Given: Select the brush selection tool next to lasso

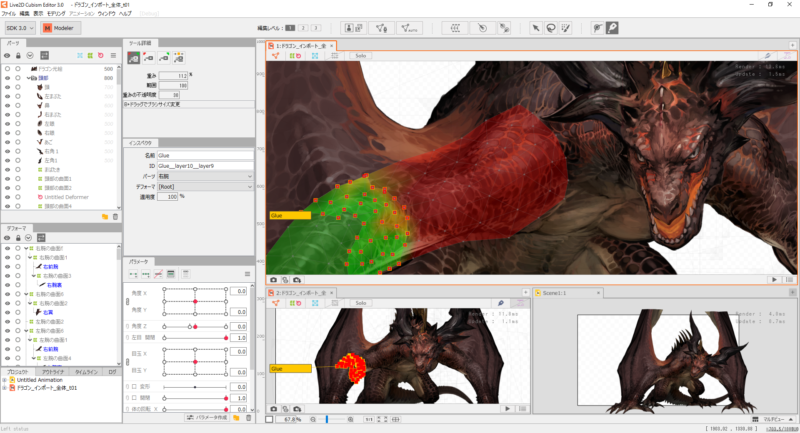Looking at the screenshot, I should [x=565, y=28].
